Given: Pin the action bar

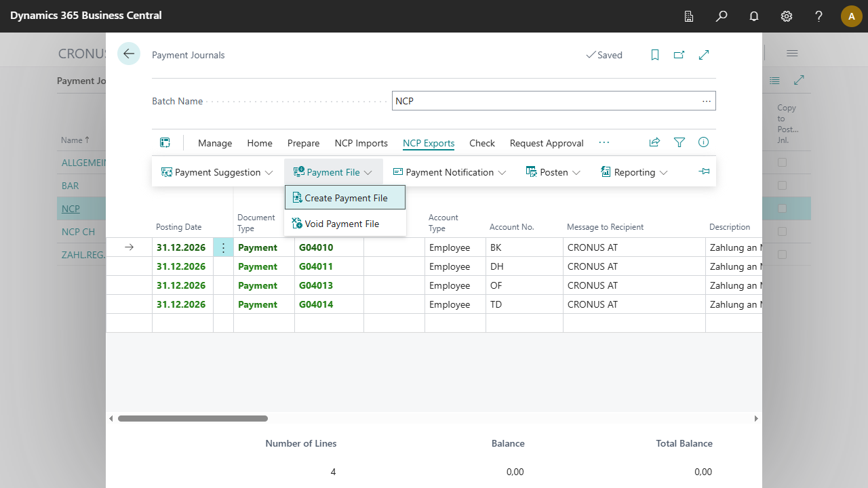Looking at the screenshot, I should (704, 172).
